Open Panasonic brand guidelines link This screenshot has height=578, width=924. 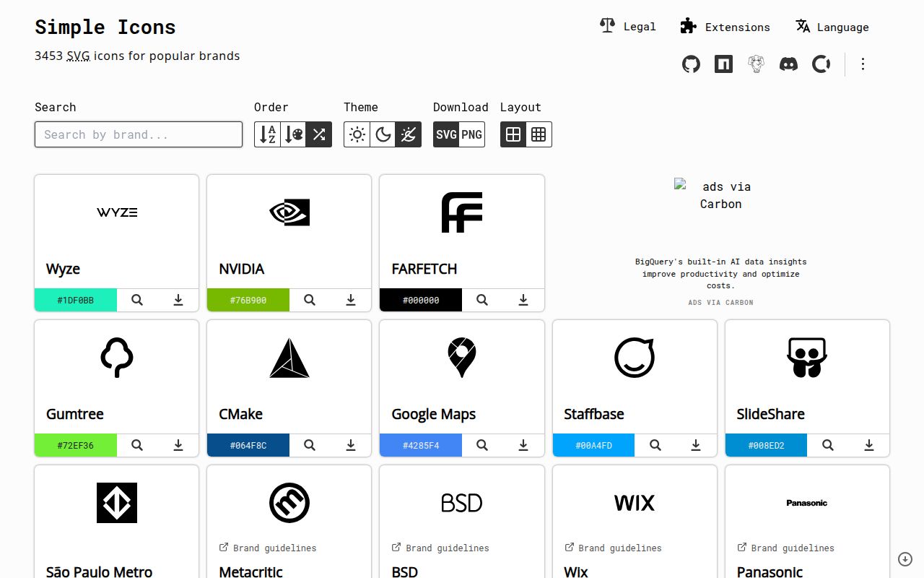pyautogui.click(x=785, y=548)
